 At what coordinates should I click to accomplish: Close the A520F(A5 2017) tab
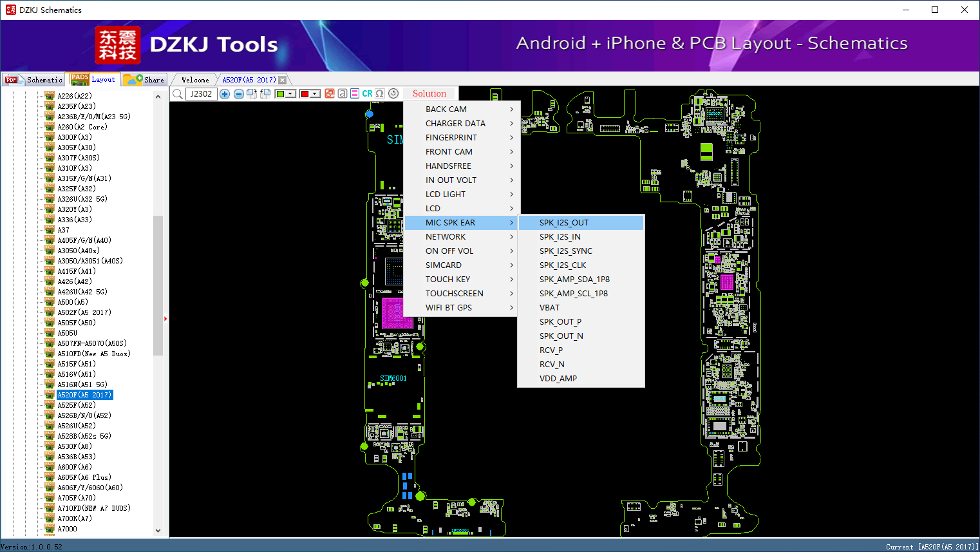click(x=282, y=80)
